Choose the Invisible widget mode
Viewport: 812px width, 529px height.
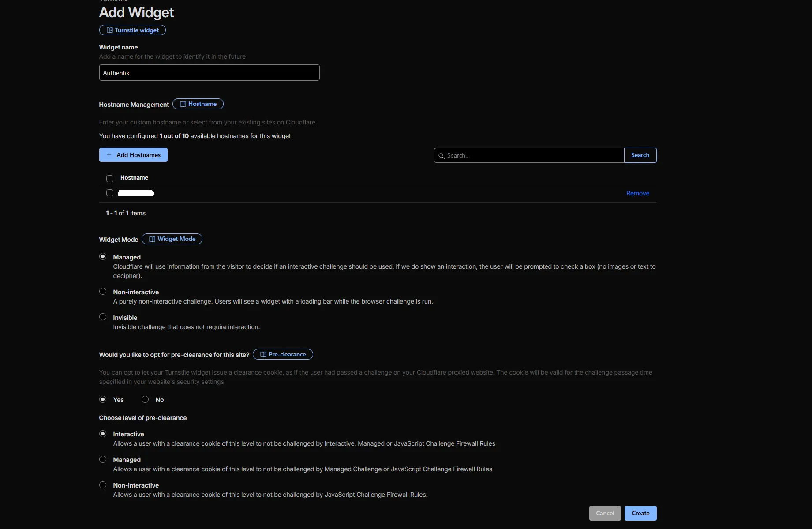click(x=103, y=317)
